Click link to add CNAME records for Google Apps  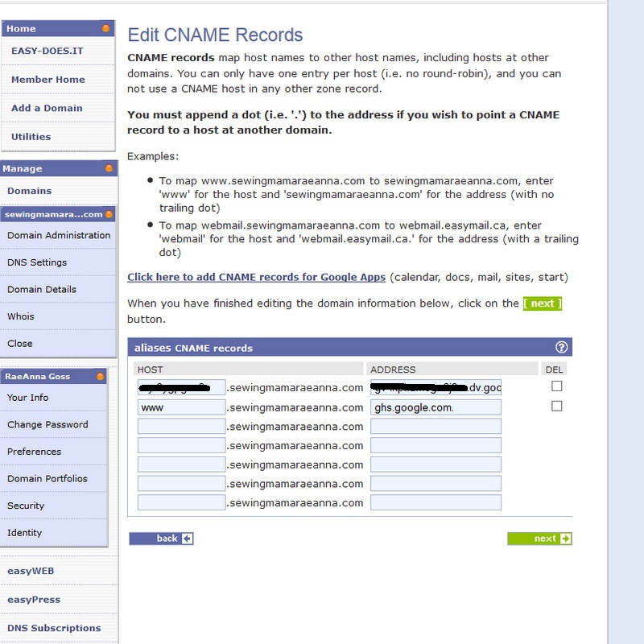click(x=256, y=277)
